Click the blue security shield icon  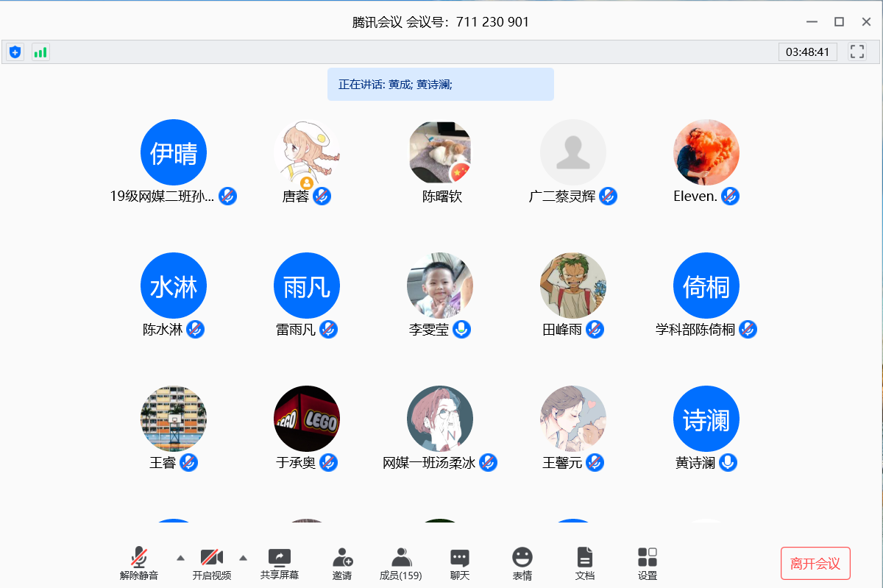15,52
